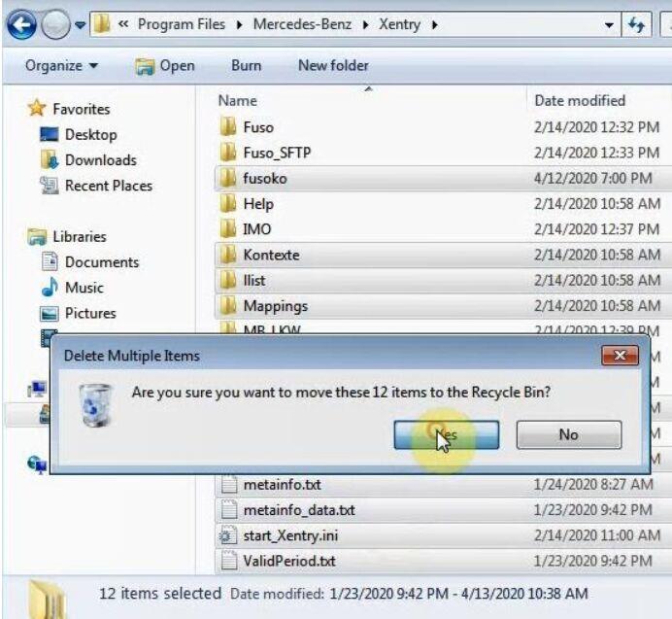Expand the arrow after Xentry
672x619 pixels.
[435, 25]
